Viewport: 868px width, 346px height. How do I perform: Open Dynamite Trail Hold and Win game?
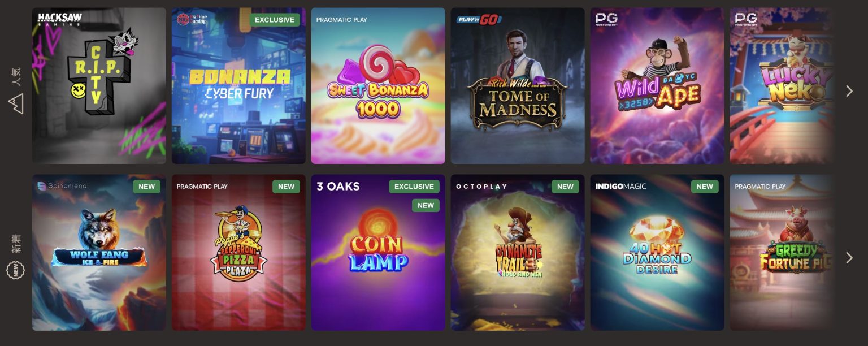pyautogui.click(x=518, y=252)
